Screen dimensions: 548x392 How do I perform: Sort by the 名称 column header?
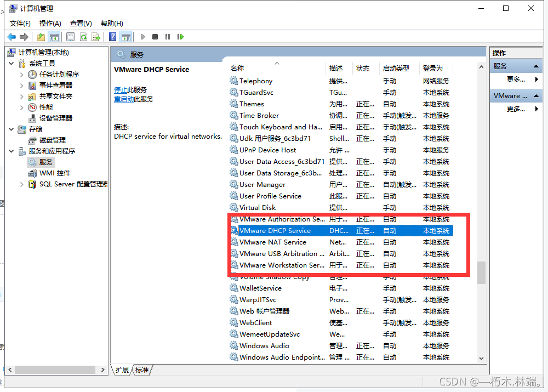pos(277,68)
